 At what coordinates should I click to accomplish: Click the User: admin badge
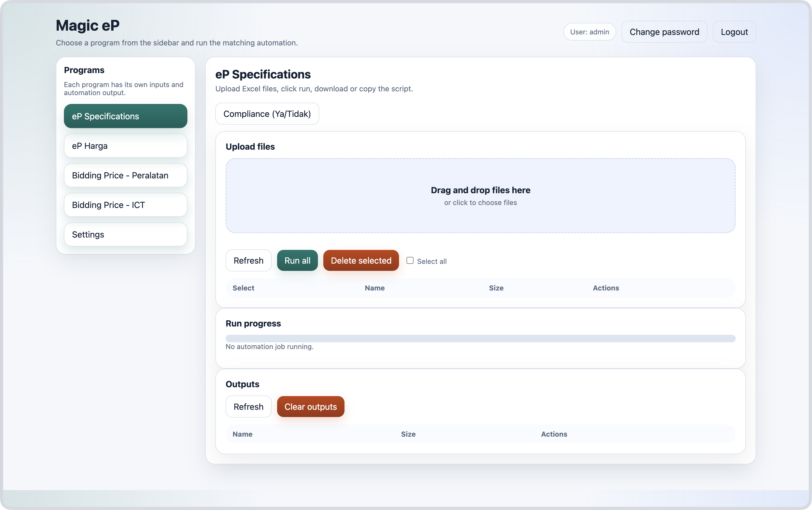pyautogui.click(x=590, y=32)
